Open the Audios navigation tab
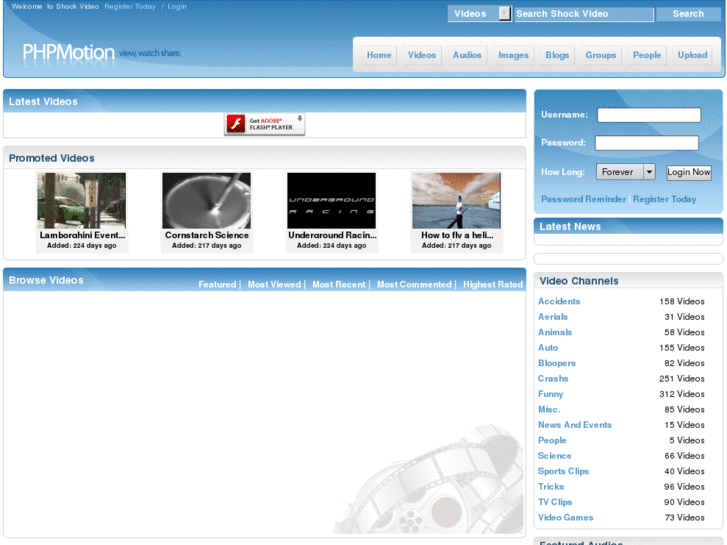 (467, 55)
